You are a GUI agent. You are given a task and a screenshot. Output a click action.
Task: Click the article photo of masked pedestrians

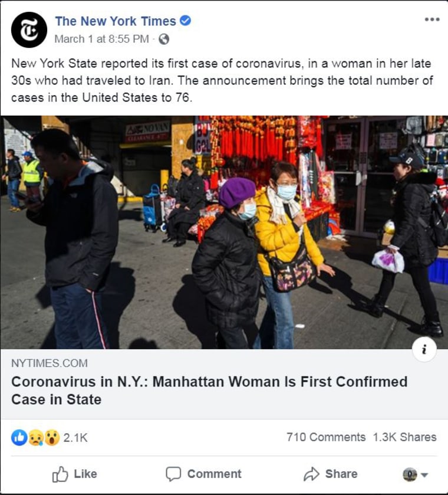224,232
